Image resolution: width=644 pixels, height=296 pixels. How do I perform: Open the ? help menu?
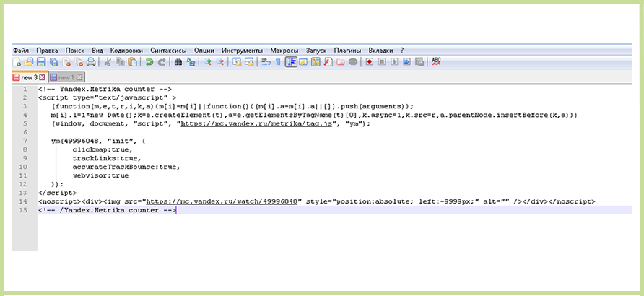click(x=402, y=51)
